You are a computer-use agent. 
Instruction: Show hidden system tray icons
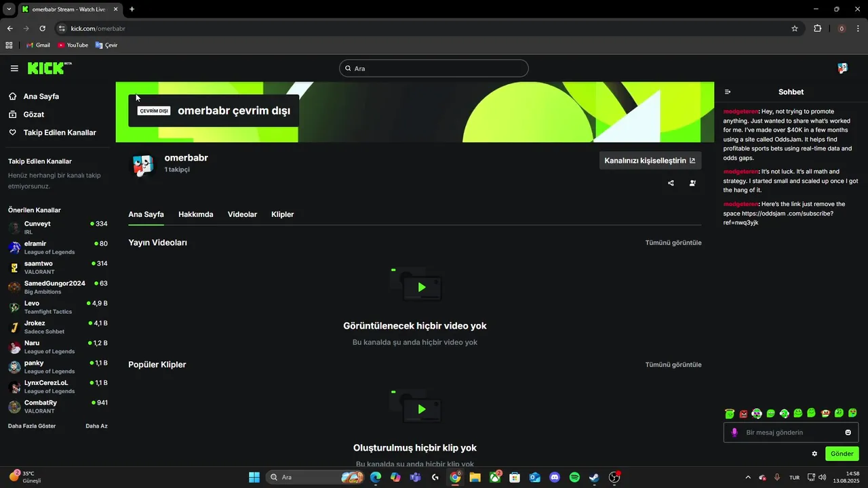pyautogui.click(x=748, y=477)
